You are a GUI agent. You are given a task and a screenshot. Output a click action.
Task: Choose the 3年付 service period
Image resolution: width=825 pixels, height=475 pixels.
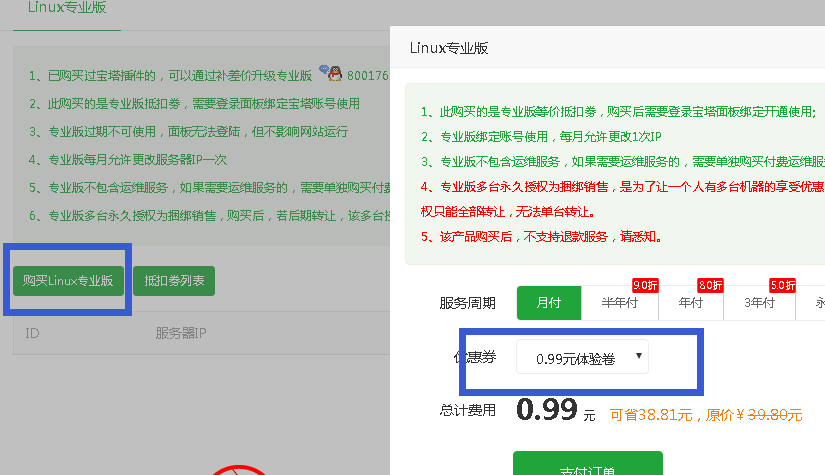point(759,303)
